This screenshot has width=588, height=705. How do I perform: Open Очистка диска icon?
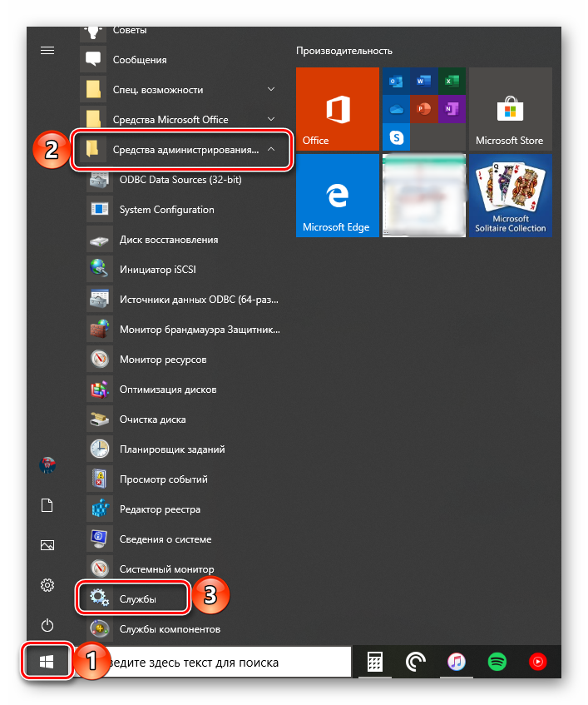point(100,419)
